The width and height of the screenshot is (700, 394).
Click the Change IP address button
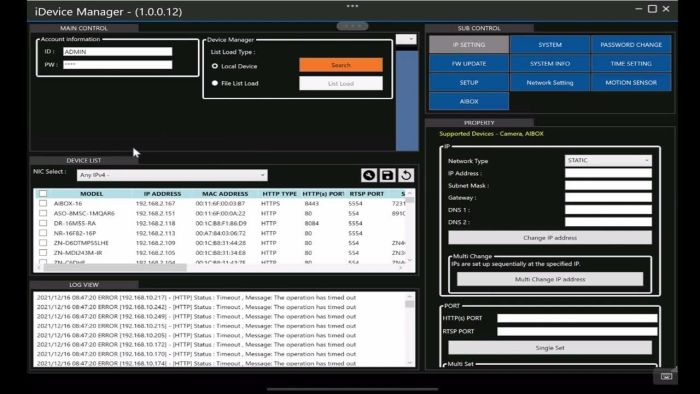(x=550, y=238)
